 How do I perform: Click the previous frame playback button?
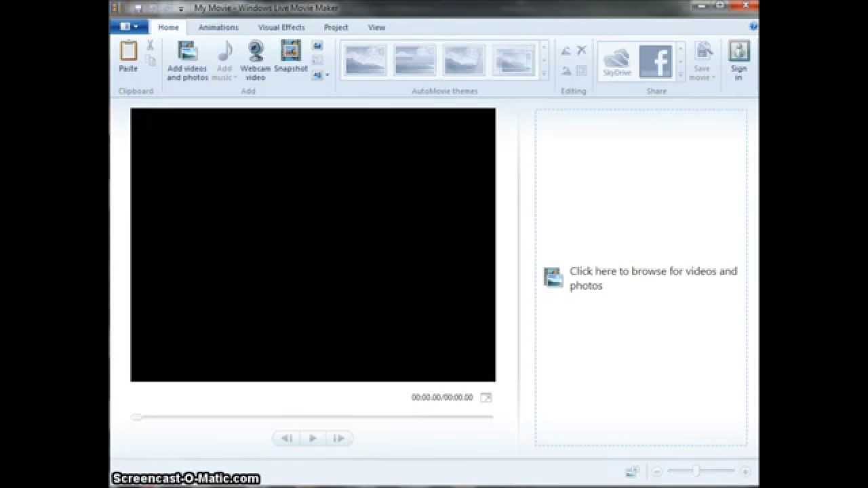coord(287,439)
